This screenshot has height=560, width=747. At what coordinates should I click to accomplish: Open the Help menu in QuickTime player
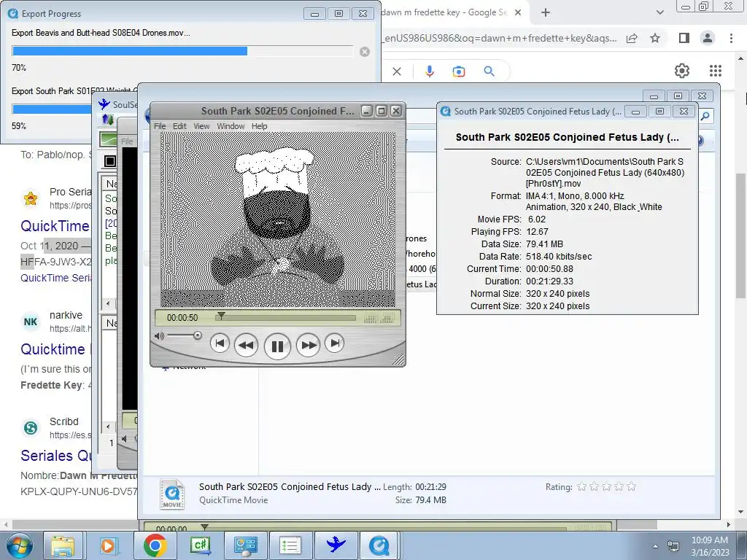259,126
